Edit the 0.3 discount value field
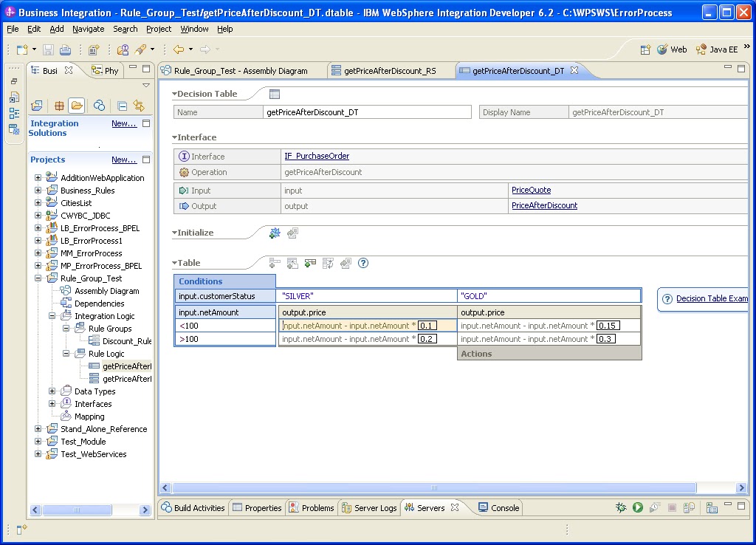The width and height of the screenshot is (756, 545). point(606,339)
